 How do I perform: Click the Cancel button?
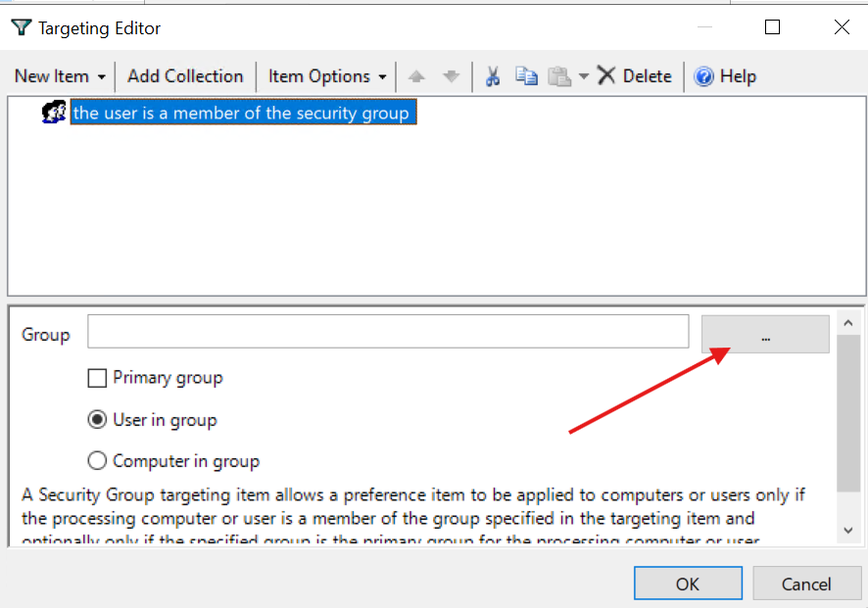(806, 584)
